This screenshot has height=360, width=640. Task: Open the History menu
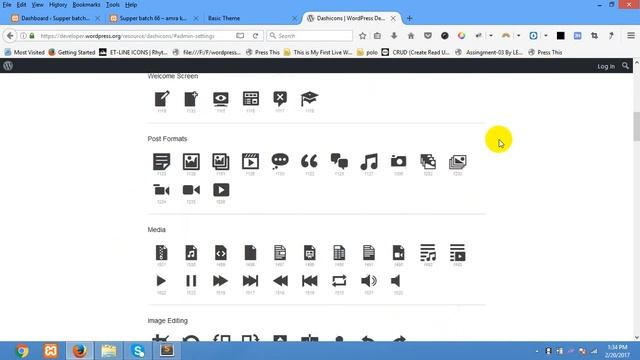coord(58,5)
